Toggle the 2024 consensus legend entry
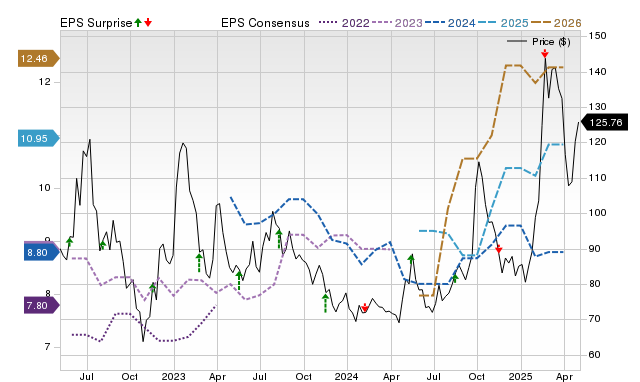Screen dimensions: 640x382 click(450, 23)
